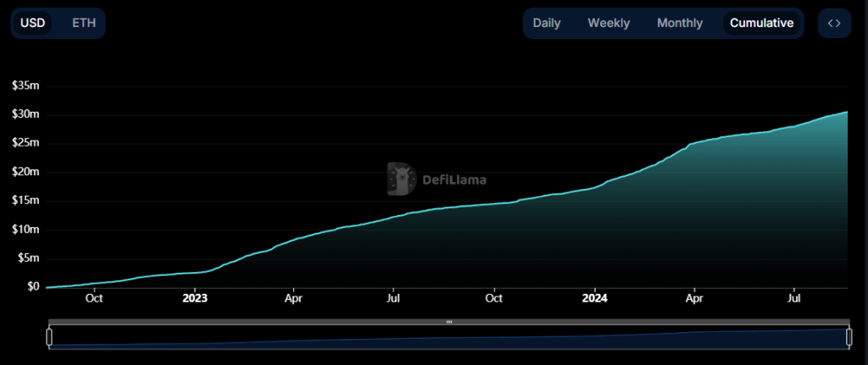Show the Daily view
868x365 pixels.
(x=547, y=23)
